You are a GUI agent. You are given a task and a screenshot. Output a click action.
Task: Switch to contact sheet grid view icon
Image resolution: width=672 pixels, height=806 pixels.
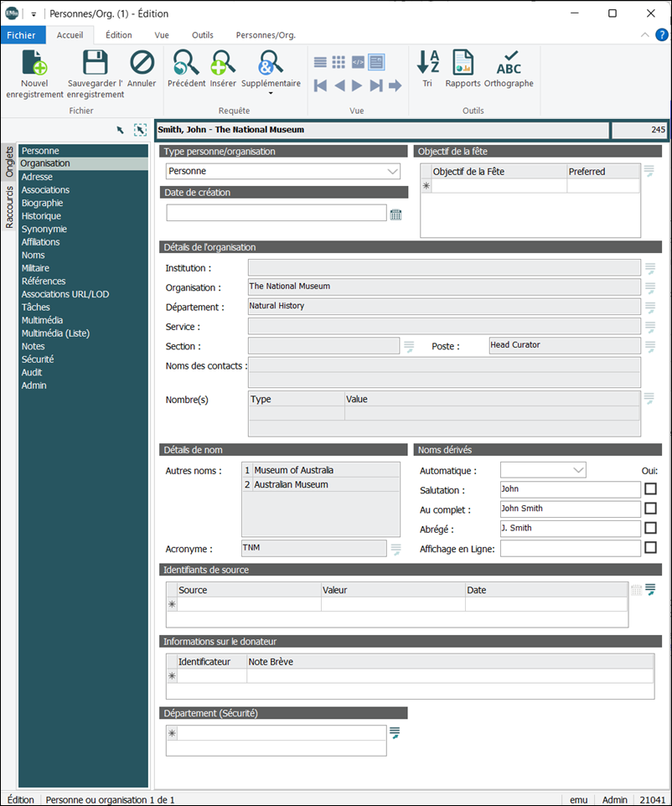click(x=339, y=62)
